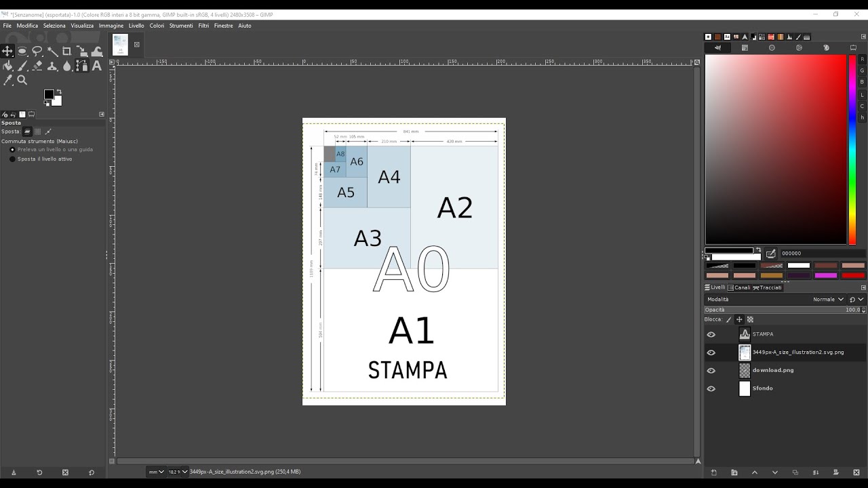Click the new layer icon in Layers panel
Viewport: 868px width, 488px height.
(713, 472)
